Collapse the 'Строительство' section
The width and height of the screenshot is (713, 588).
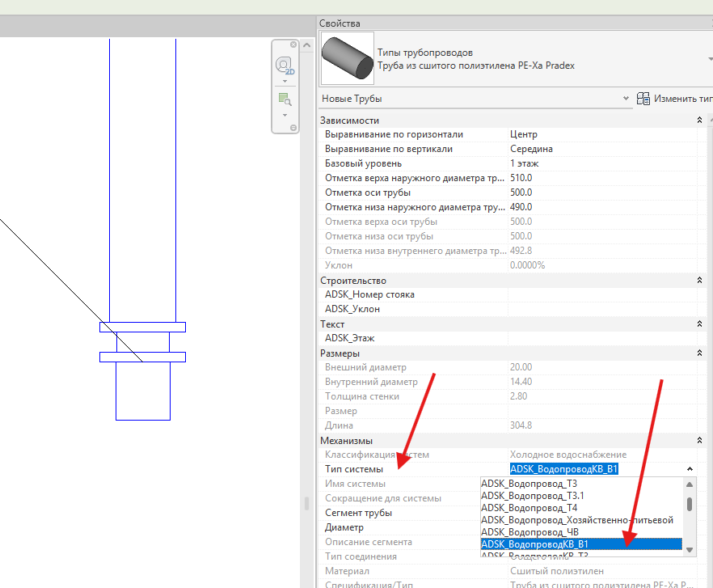click(x=699, y=281)
